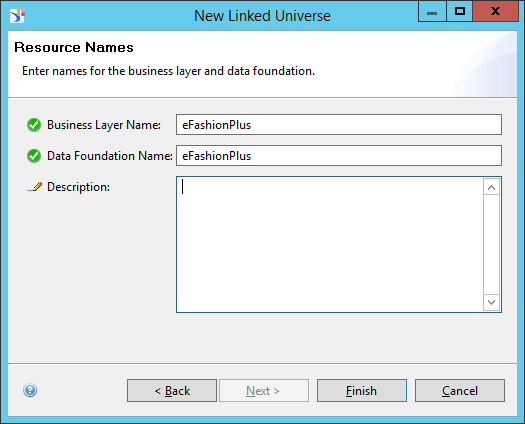The height and width of the screenshot is (424, 525).
Task: Minimize the New Linked Universe window
Action: click(x=432, y=11)
